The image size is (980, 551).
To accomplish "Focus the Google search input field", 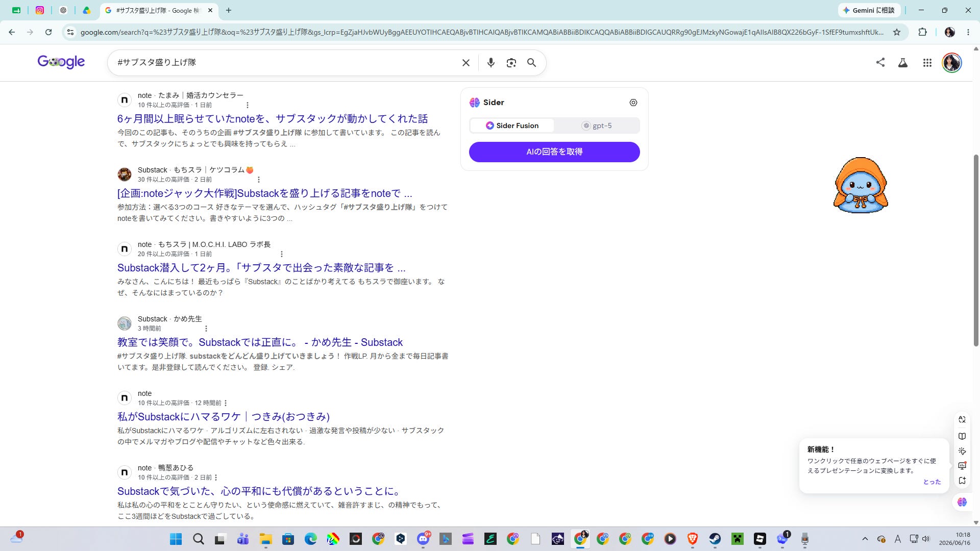I will click(x=286, y=62).
